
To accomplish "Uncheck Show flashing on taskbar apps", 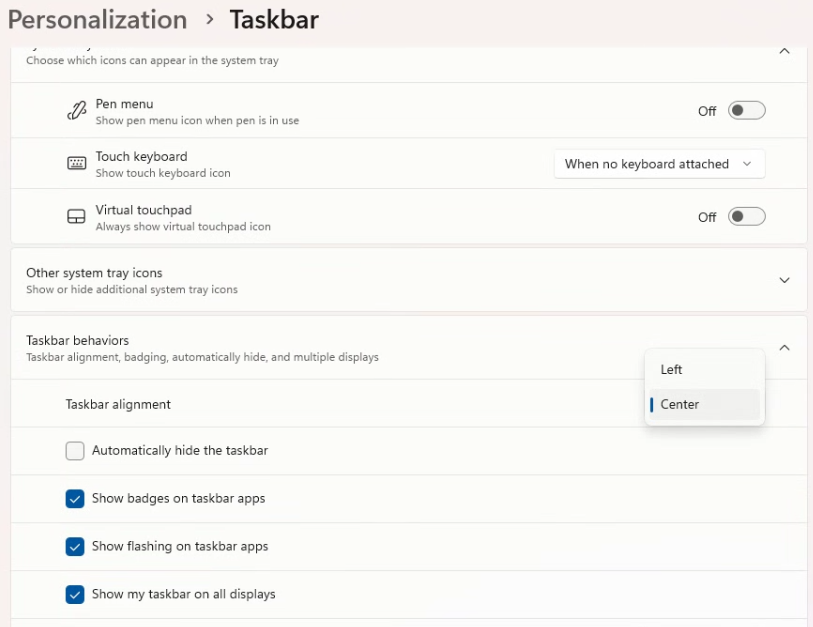I will (x=75, y=547).
